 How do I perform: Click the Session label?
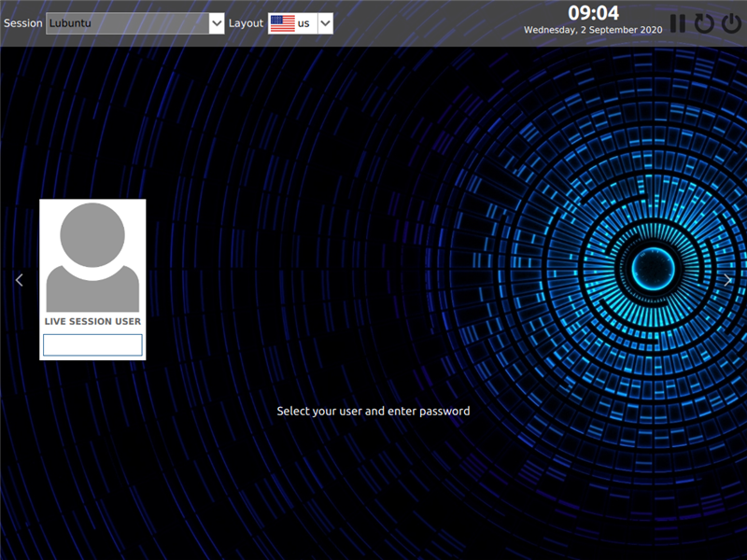pos(22,23)
